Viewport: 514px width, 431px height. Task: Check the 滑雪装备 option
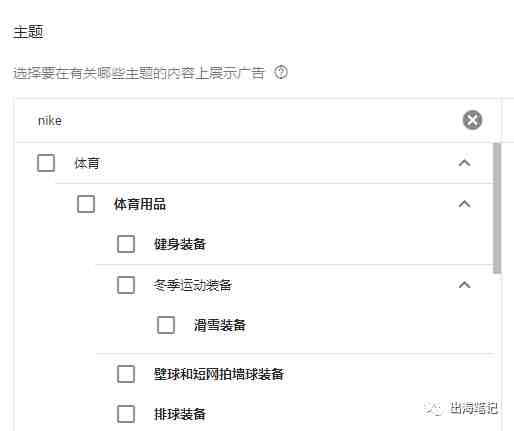pyautogui.click(x=166, y=325)
